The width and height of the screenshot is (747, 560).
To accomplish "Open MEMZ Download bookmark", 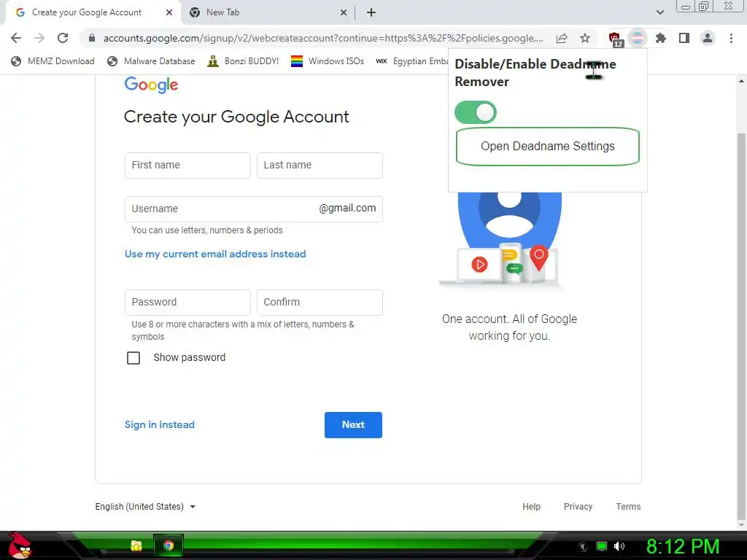I will [x=53, y=61].
